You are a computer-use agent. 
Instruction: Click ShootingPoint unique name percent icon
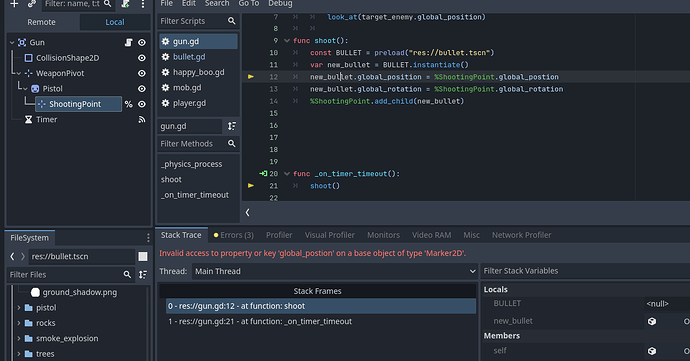point(128,104)
